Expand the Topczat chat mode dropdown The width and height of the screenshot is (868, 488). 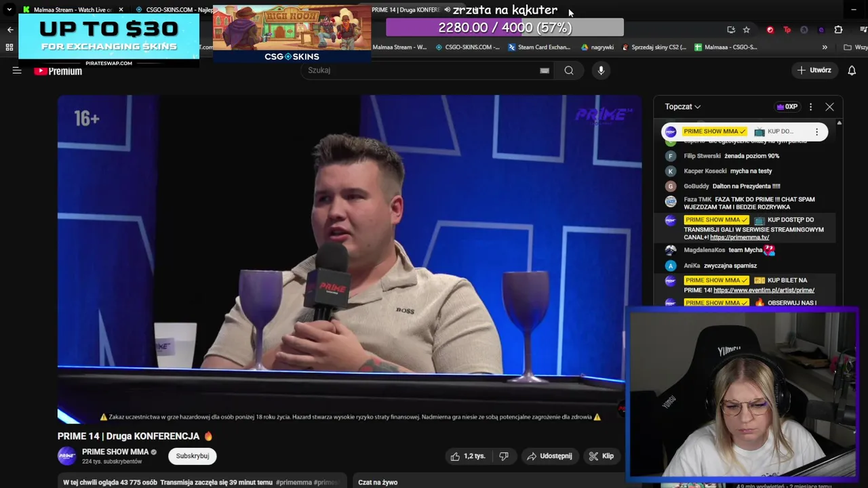coord(683,106)
